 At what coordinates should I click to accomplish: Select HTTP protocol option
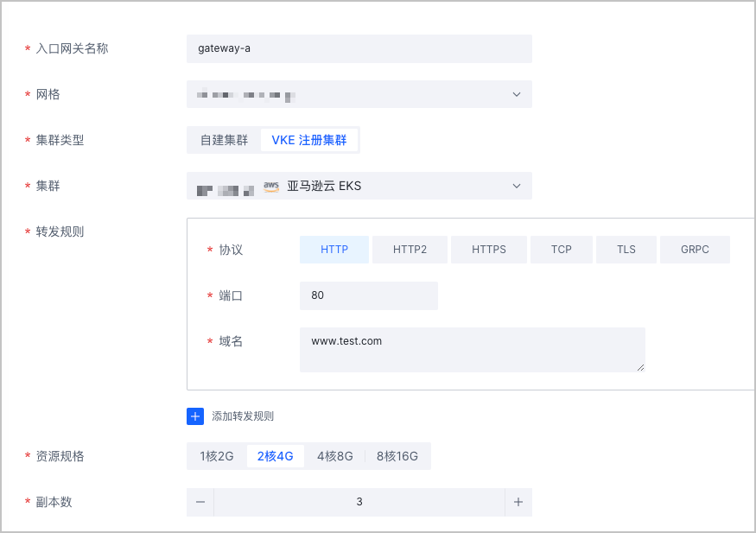click(334, 250)
